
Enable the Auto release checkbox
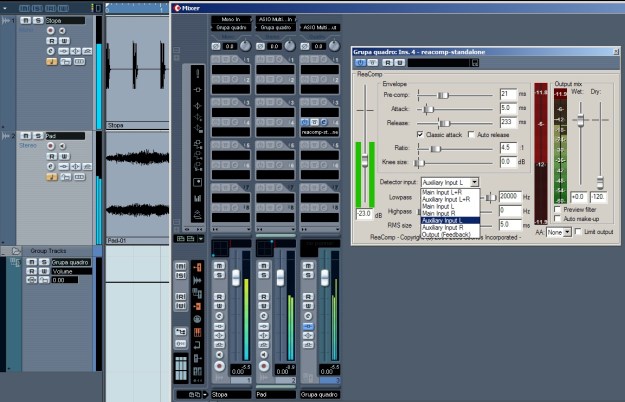472,133
